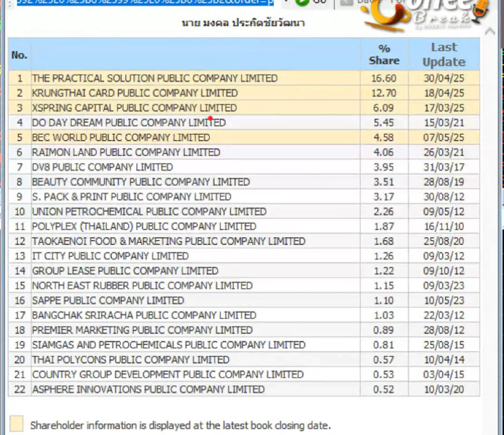
Task: Click the 10/04/14 update date
Action: [444, 360]
